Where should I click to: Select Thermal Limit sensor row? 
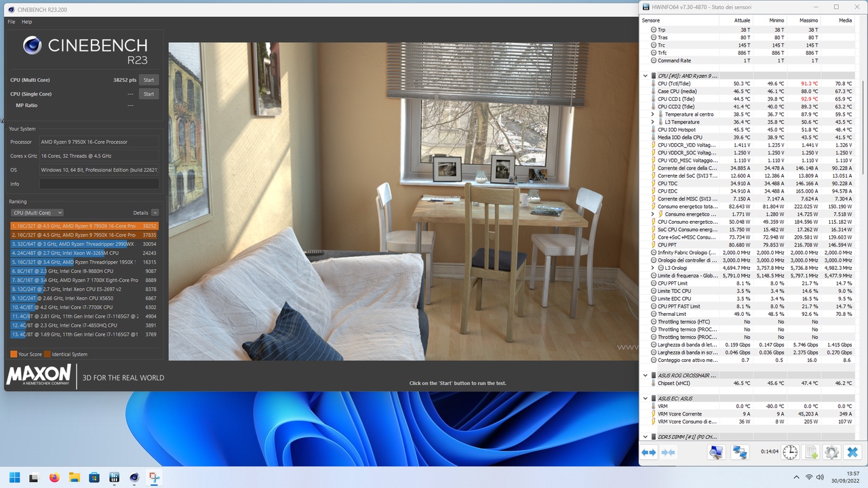click(748, 314)
